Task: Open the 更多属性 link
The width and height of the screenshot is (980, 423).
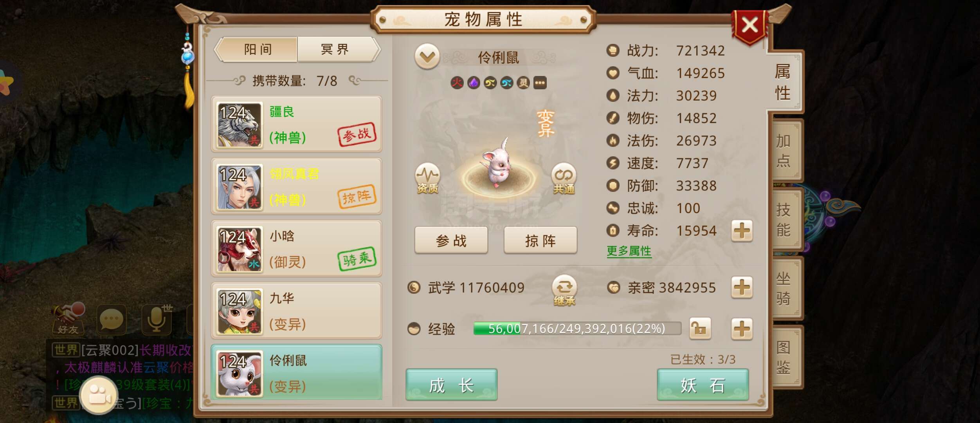Action: pyautogui.click(x=629, y=251)
